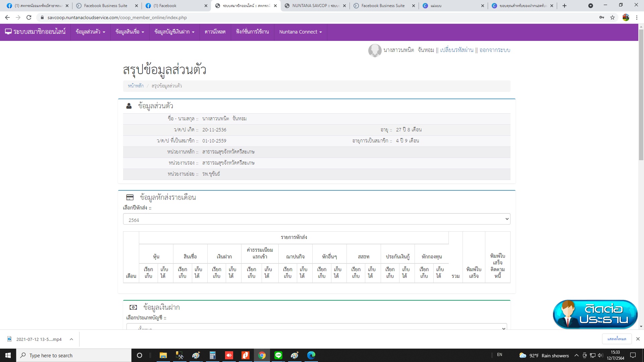
Task: Expand the ข้อมูลส่วนตัว menu
Action: click(91, 32)
